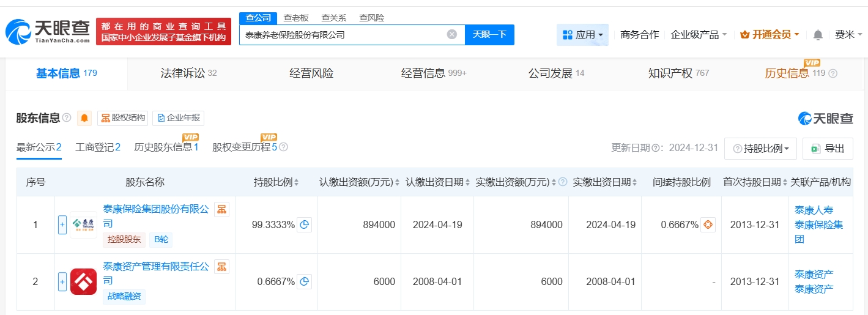Click the notification bell in the top bar
The image size is (868, 315).
tap(817, 35)
